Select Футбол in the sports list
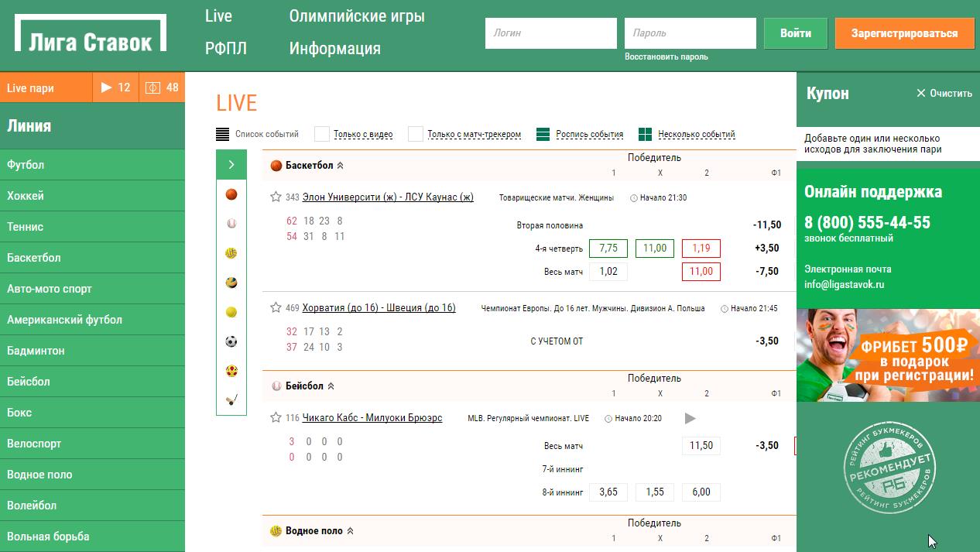 tap(92, 165)
